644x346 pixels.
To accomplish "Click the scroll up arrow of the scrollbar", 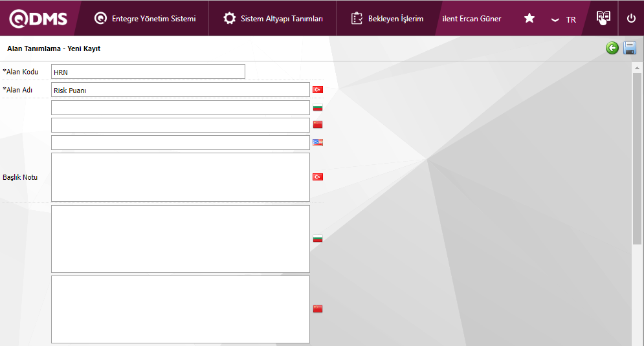I will tap(637, 68).
